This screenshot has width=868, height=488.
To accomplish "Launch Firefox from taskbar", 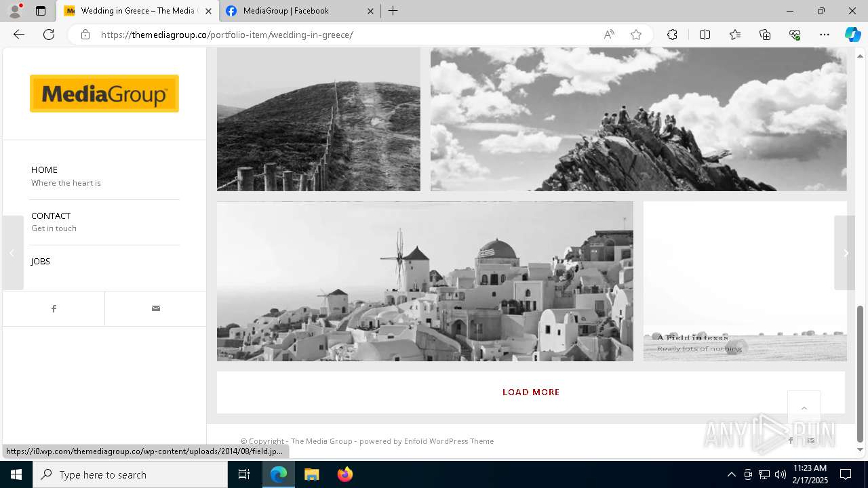I will (345, 474).
